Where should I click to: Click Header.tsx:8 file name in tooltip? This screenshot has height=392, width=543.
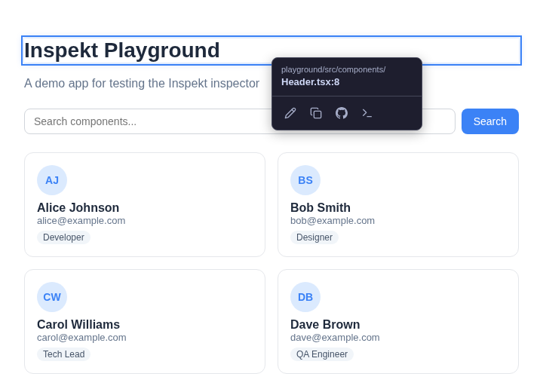310,82
